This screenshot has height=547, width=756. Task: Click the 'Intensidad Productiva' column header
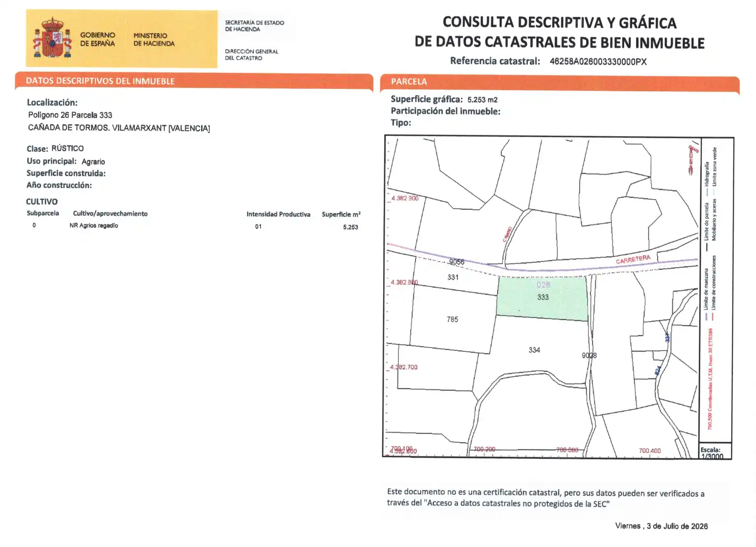pyautogui.click(x=278, y=214)
